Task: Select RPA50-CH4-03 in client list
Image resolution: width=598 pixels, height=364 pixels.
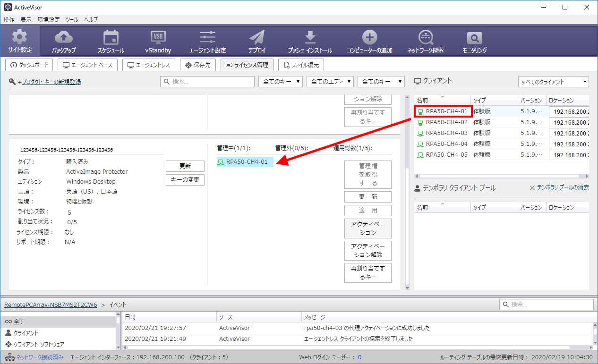Action: point(446,133)
